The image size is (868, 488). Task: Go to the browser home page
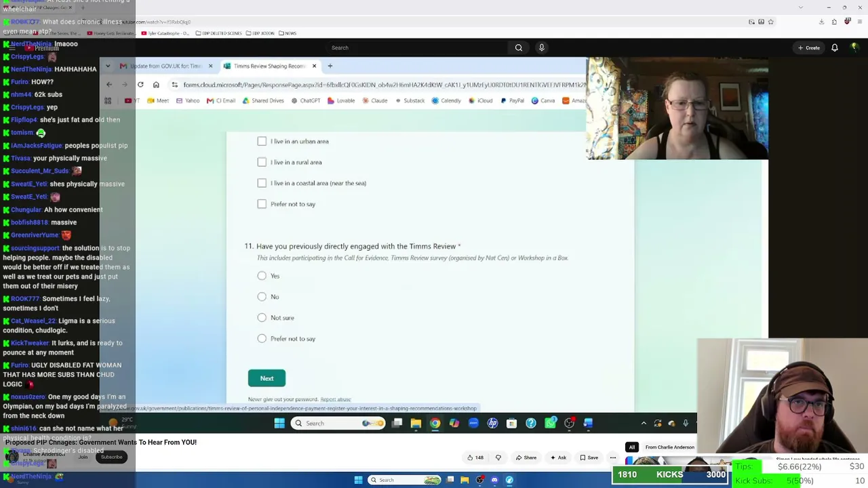click(156, 85)
